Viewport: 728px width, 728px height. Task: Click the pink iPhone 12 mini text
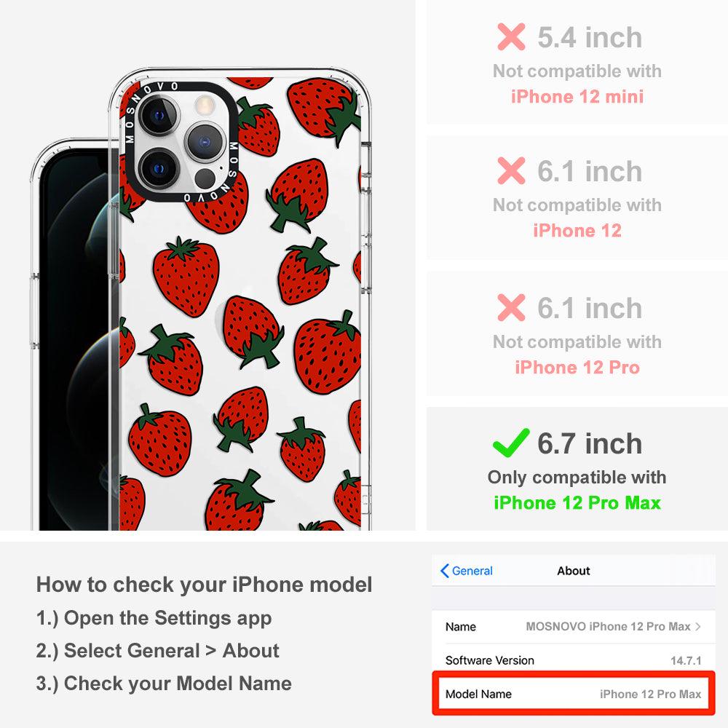coord(577,97)
